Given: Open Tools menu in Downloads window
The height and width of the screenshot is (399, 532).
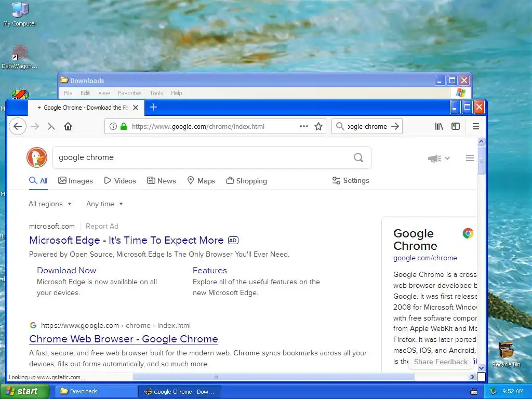Looking at the screenshot, I should (x=156, y=93).
